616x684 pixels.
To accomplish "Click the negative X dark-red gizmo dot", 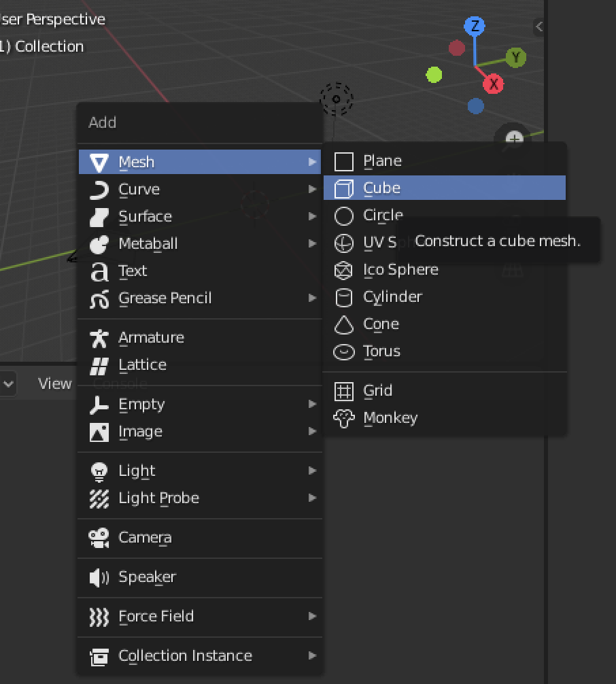I will coord(457,48).
